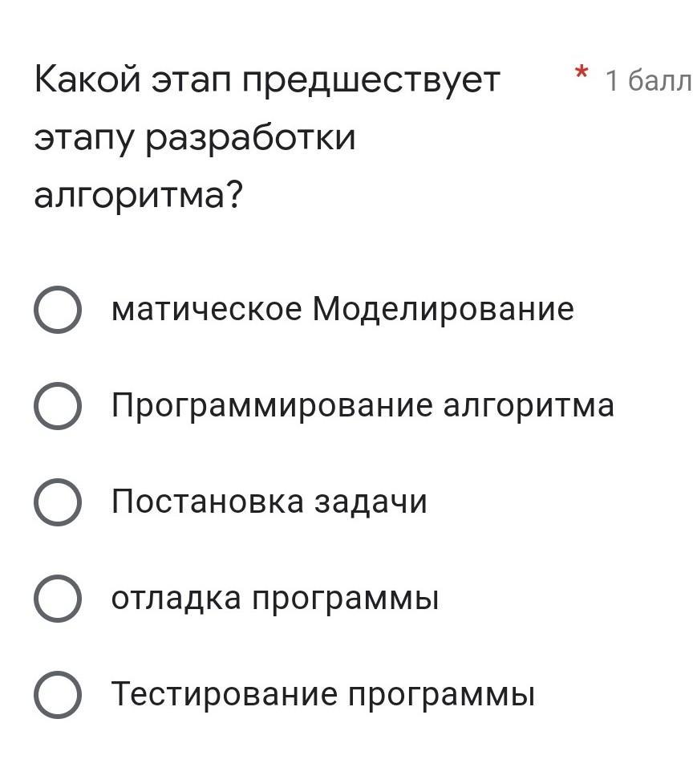Pick the 'отладка программы' radio circle
The height and width of the screenshot is (784, 693).
58,598
